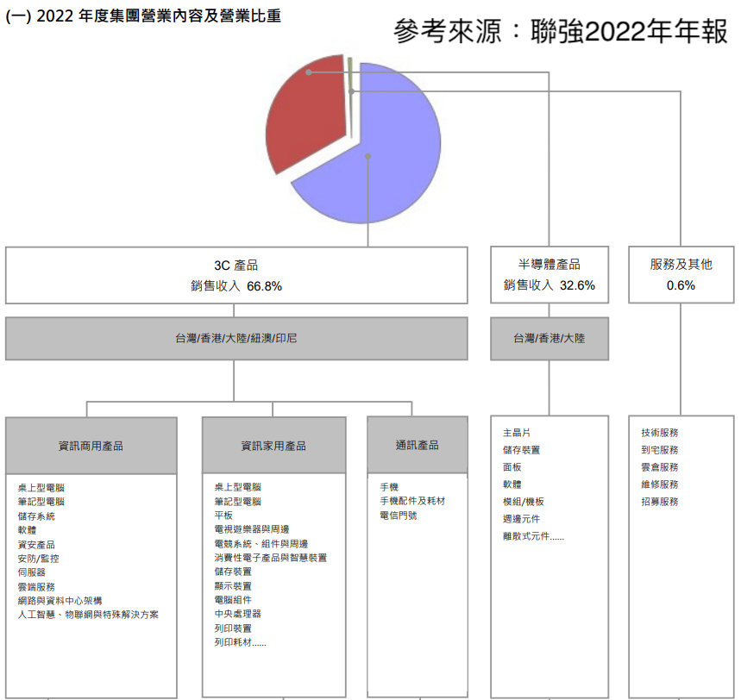Click '桌上型電腦' under 資訊商用產品
Screen dimensions: 741x700
41,488
